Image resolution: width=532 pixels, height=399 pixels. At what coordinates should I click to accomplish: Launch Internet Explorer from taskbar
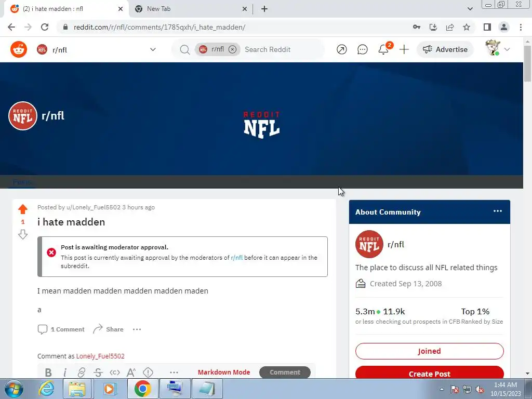coord(46,389)
